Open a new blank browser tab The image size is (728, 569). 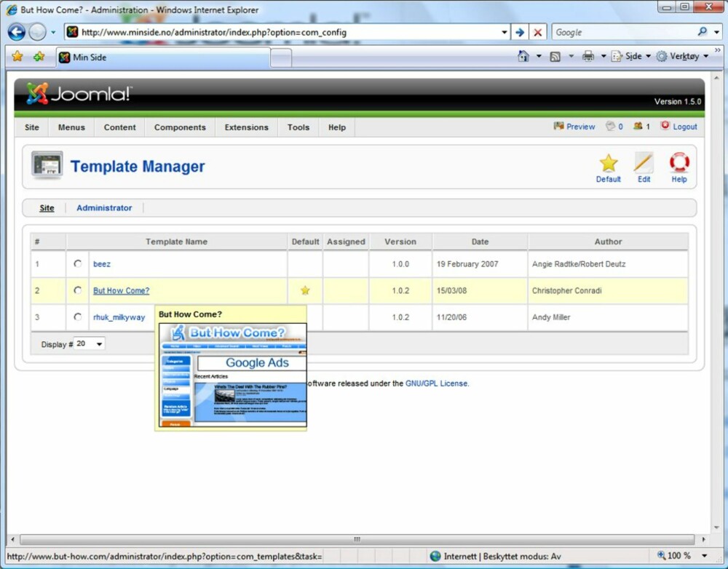pyautogui.click(x=281, y=58)
